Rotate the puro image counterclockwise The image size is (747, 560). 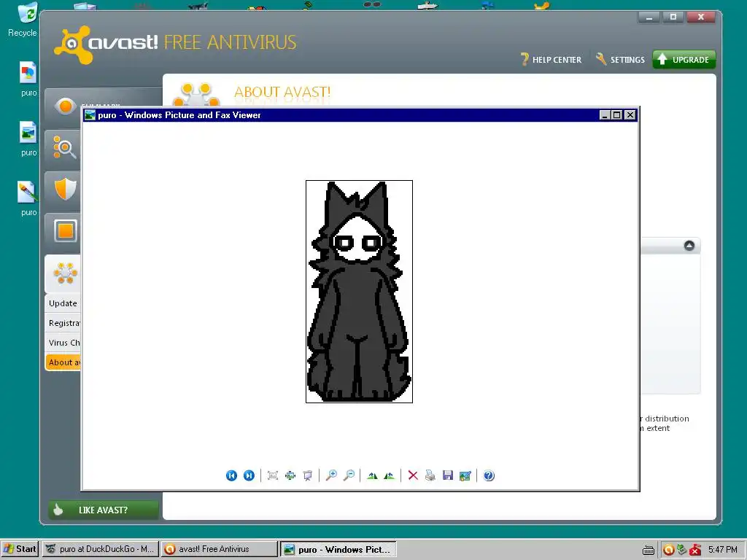click(x=390, y=475)
